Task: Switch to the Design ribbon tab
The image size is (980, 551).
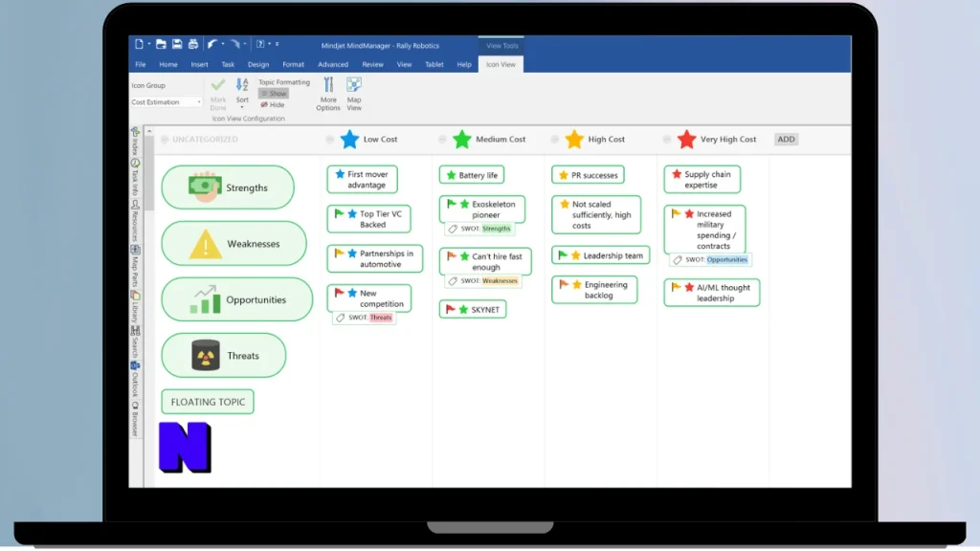Action: coord(258,64)
